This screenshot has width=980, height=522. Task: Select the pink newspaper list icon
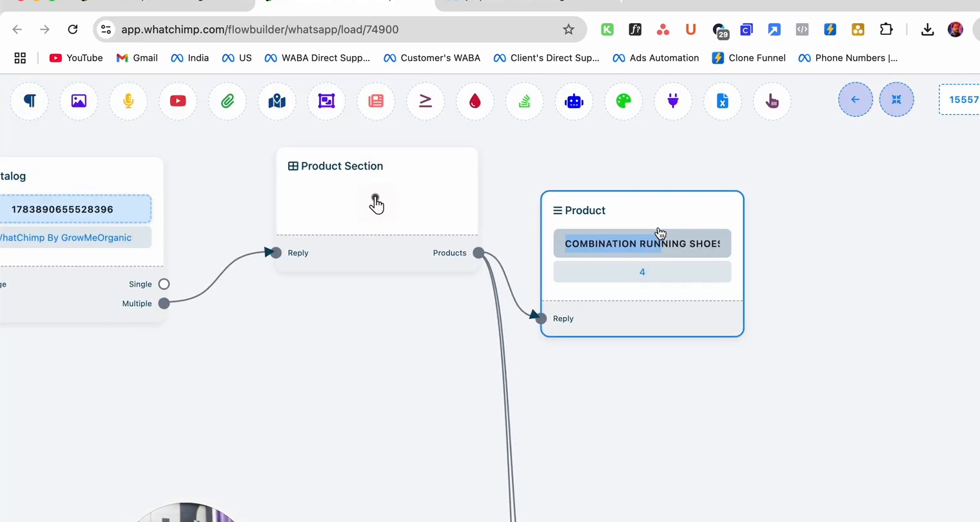click(376, 101)
